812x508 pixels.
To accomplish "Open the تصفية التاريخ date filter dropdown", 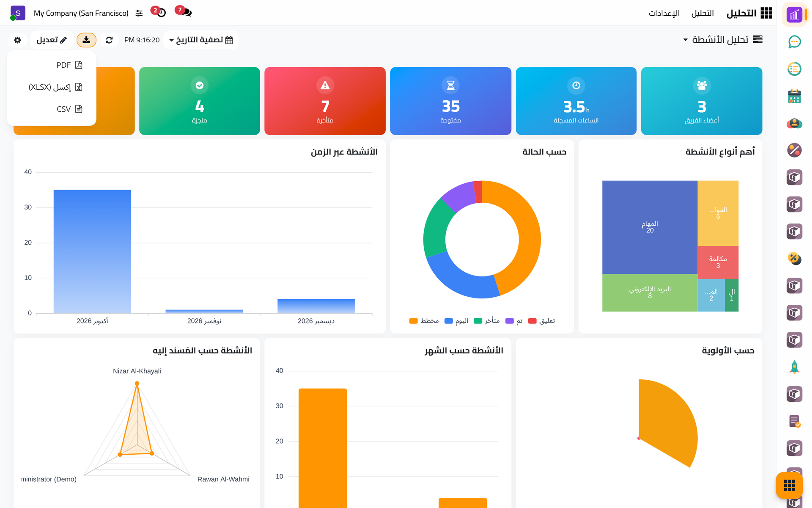I will [201, 40].
